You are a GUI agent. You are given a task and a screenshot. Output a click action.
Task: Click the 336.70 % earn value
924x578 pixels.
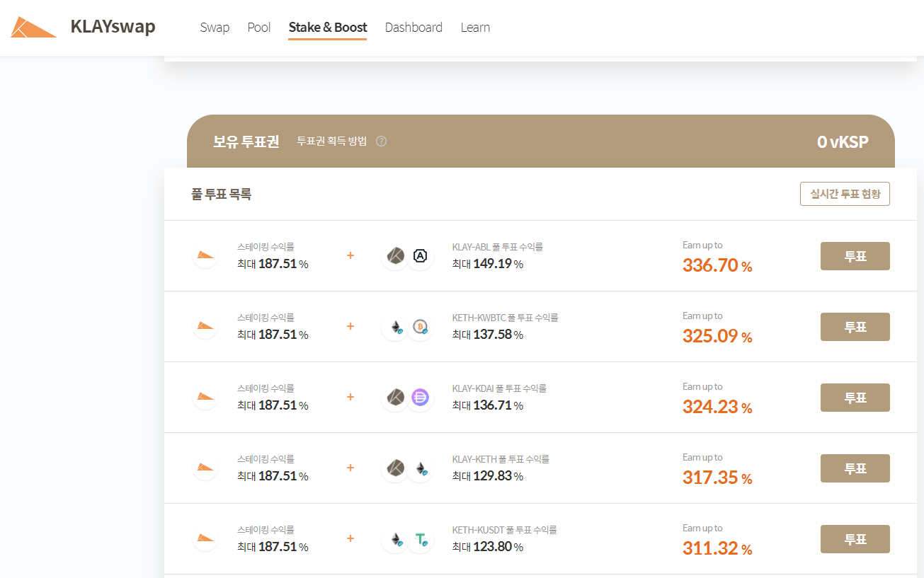click(717, 265)
